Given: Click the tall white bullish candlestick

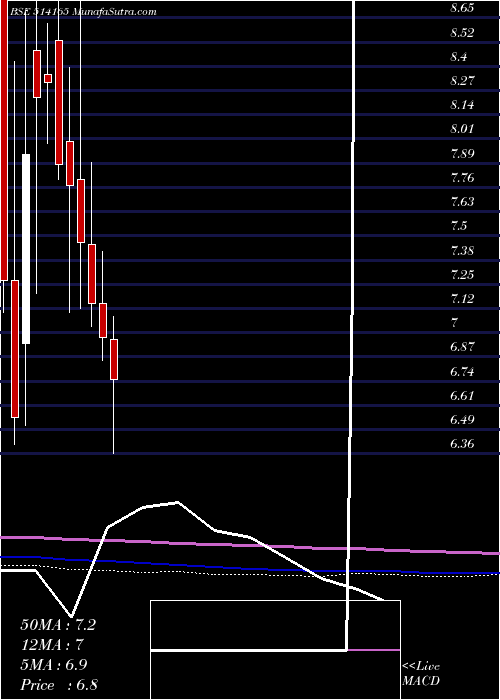Looking at the screenshot, I should tap(26, 249).
